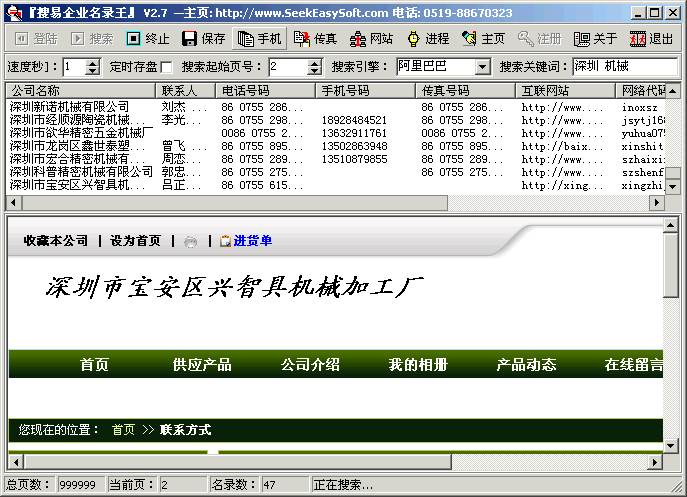This screenshot has width=687, height=497.
Task: Click mobile number 18928484521
Action: coord(354,120)
